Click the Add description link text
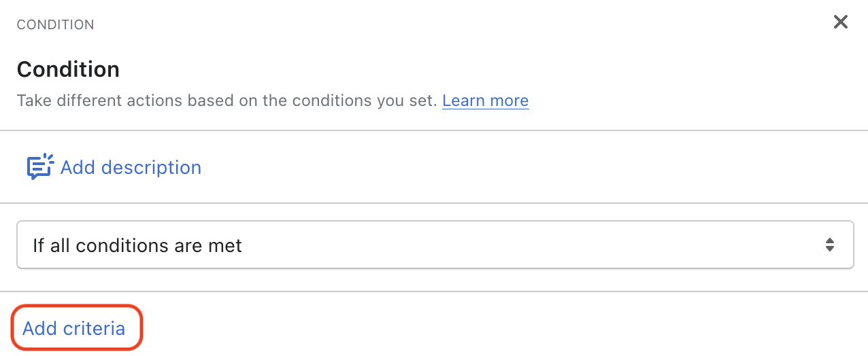Image resolution: width=868 pixels, height=356 pixels. coord(131,168)
